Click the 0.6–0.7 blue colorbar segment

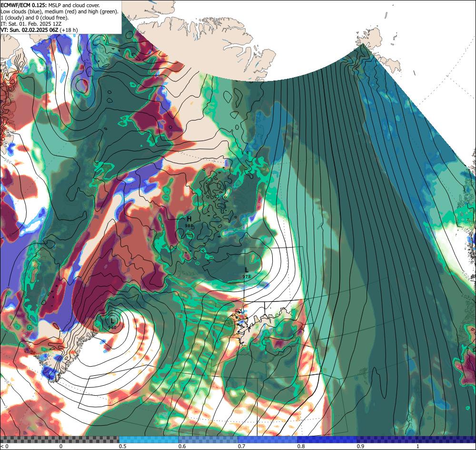pos(208,440)
